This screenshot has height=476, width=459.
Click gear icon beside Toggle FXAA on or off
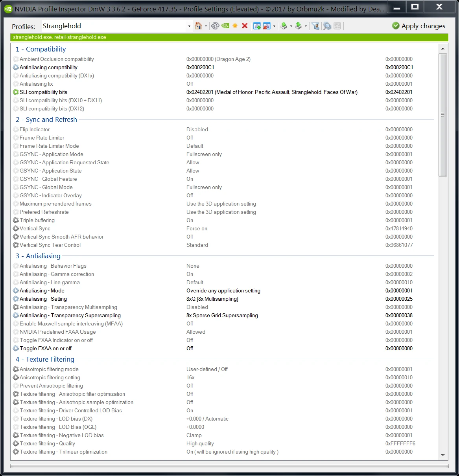pos(16,348)
